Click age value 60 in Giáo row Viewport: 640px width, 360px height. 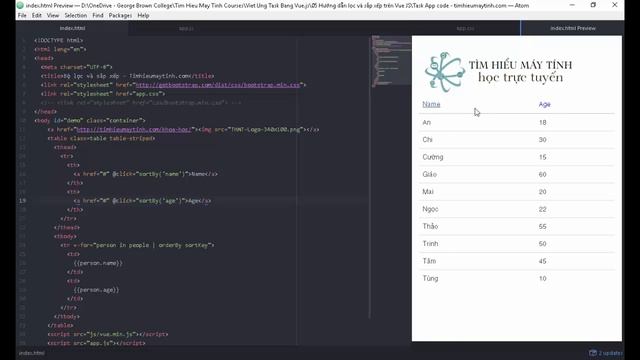click(542, 174)
